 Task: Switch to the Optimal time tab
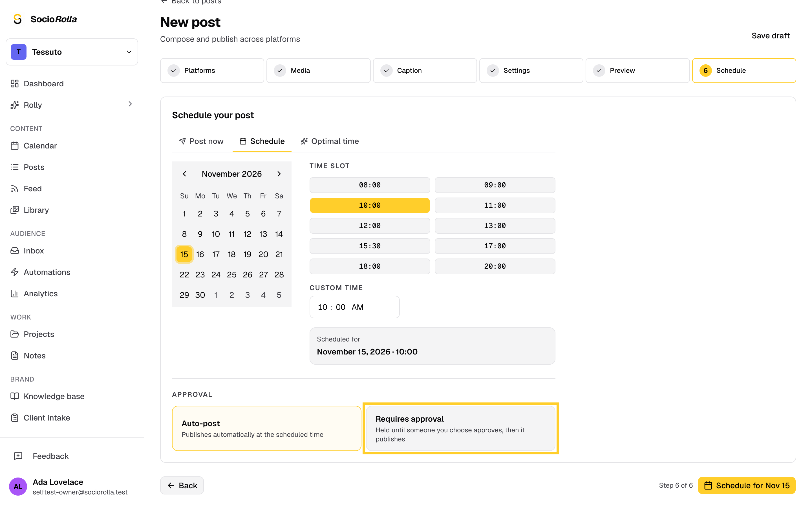tap(330, 141)
